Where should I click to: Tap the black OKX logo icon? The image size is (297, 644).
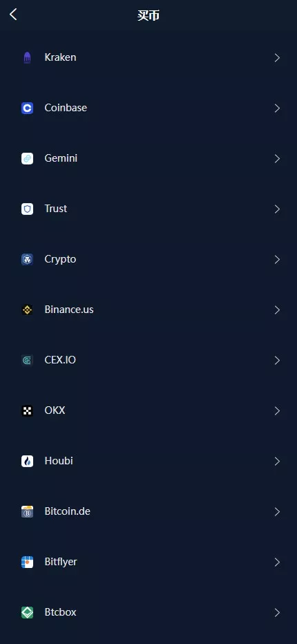pos(27,410)
